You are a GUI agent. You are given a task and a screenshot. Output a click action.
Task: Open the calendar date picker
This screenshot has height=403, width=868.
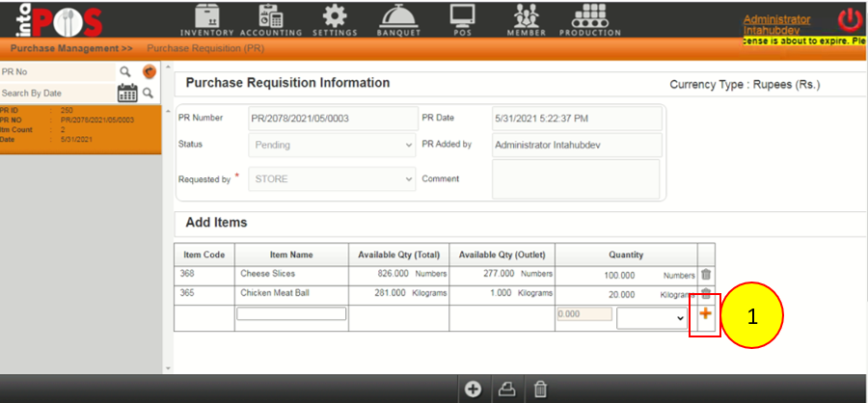coord(126,93)
